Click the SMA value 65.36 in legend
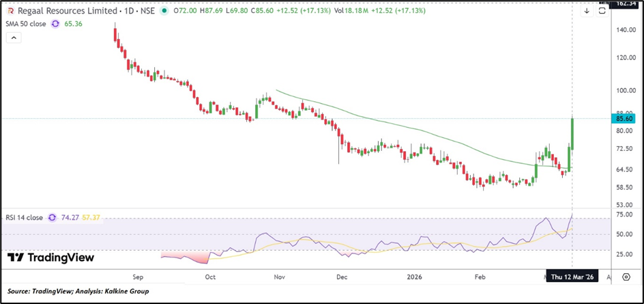This screenshot has height=304, width=644. point(73,23)
